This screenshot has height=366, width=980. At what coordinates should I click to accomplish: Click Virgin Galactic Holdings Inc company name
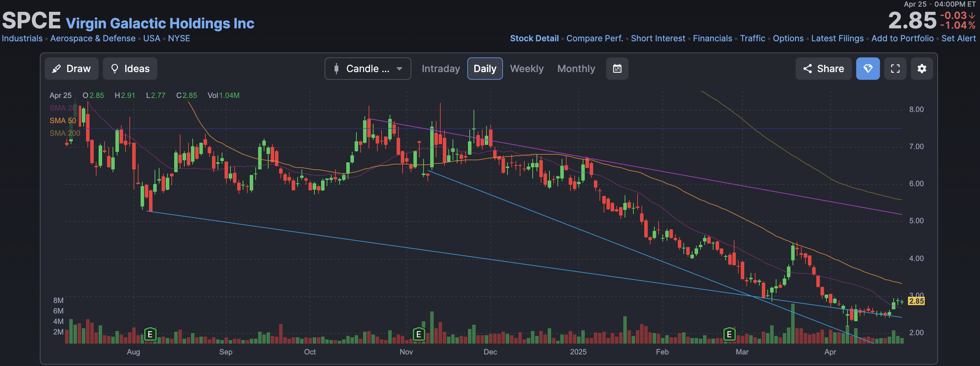160,23
